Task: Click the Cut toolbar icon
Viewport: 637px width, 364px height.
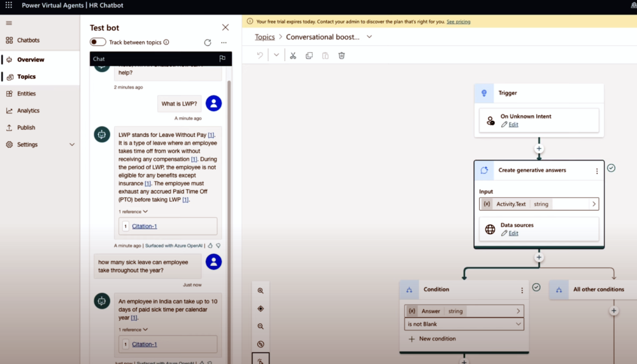Action: [x=293, y=55]
